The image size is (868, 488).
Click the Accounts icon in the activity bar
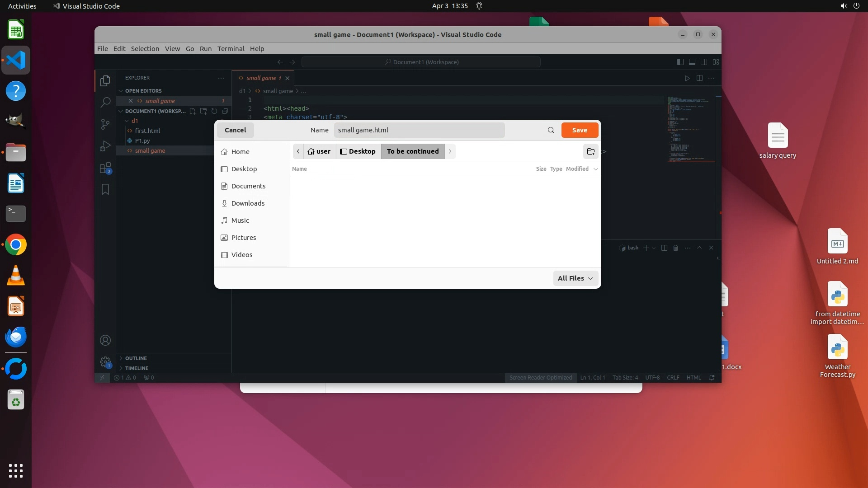tap(105, 340)
